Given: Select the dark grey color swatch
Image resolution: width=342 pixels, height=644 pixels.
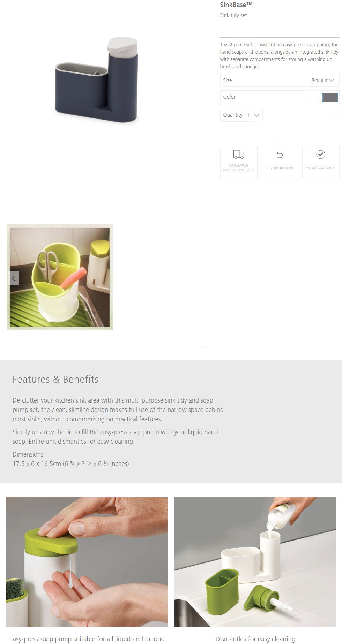Looking at the screenshot, I should (330, 97).
